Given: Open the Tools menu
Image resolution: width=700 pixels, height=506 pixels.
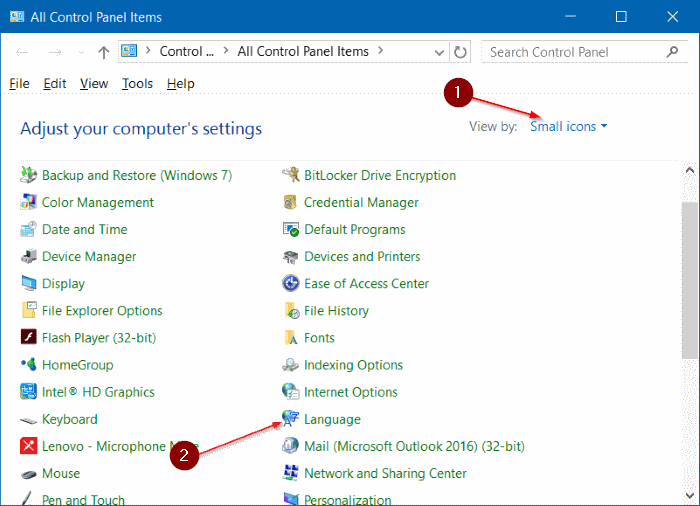Looking at the screenshot, I should tap(137, 84).
